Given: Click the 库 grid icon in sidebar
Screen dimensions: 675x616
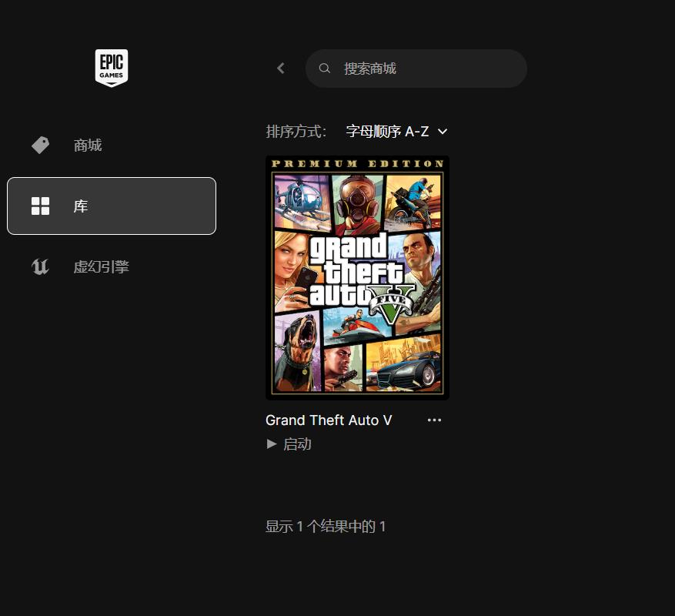Looking at the screenshot, I should 40,206.
